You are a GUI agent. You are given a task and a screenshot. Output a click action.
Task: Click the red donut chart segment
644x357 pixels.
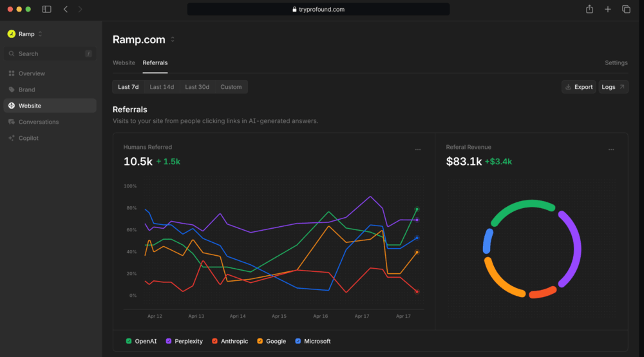point(543,293)
